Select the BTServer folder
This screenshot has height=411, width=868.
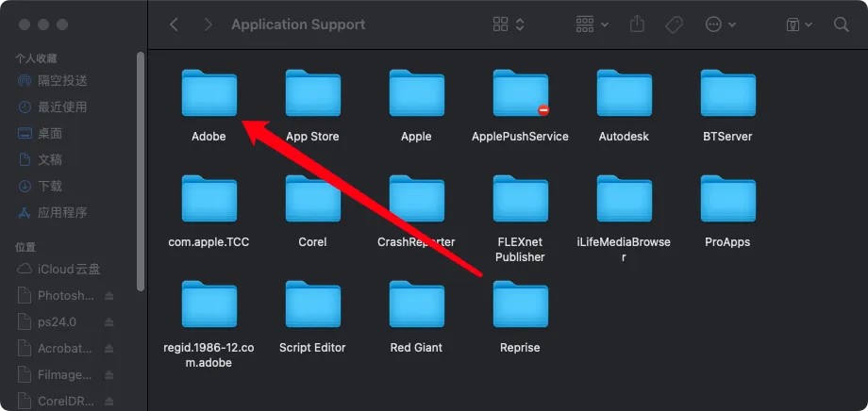click(728, 93)
